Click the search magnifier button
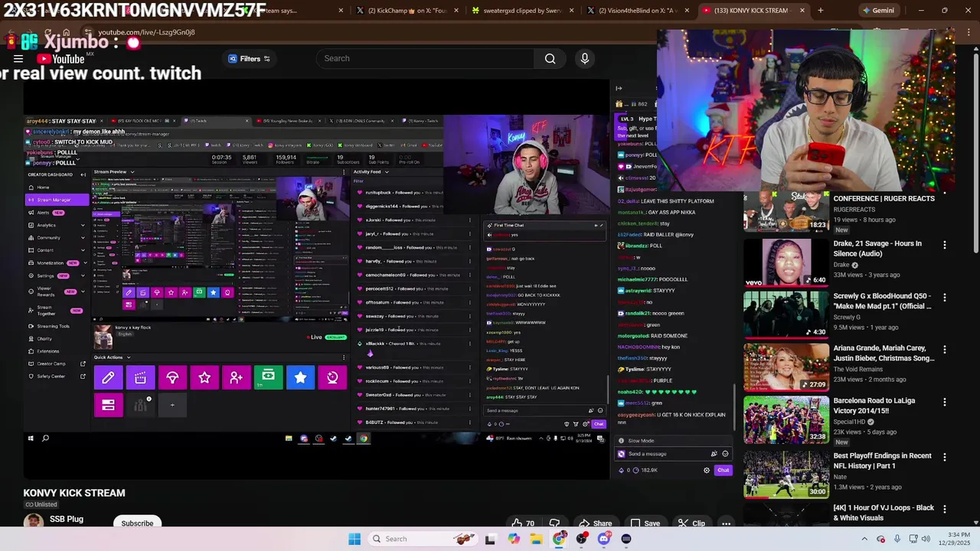 [x=550, y=59]
